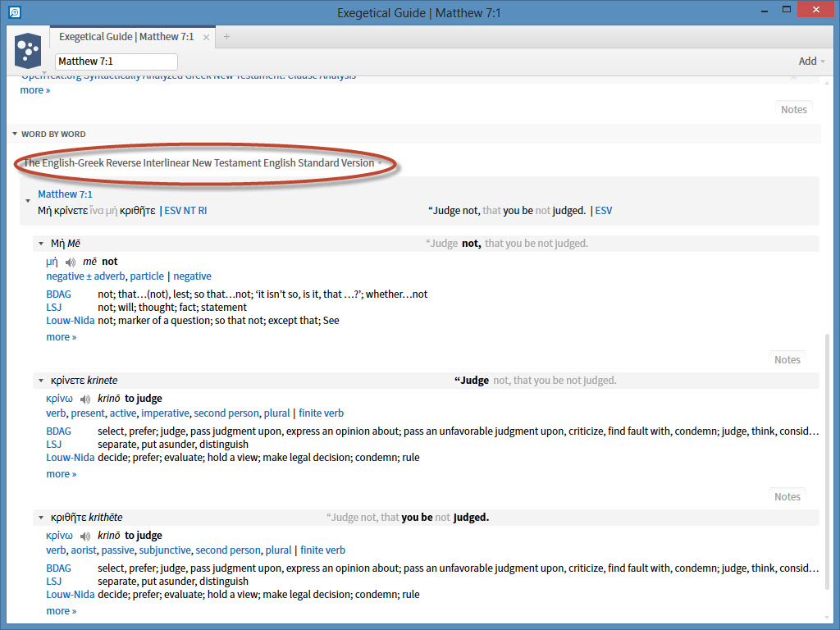Click lemma κρίνω link under κριθῆτε

click(59, 536)
